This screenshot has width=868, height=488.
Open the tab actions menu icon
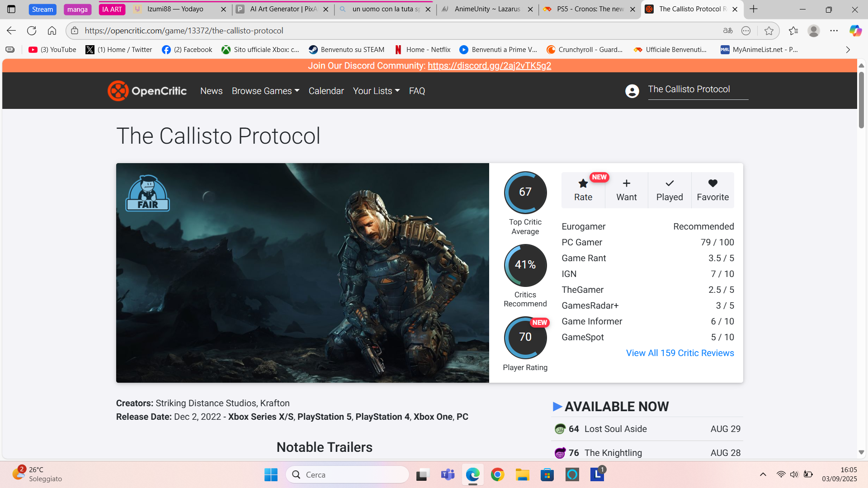point(11,9)
